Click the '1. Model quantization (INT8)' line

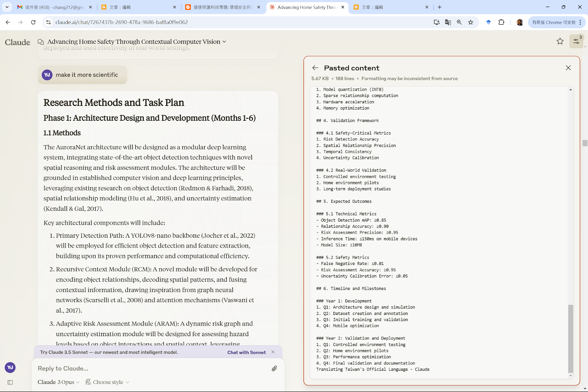click(350, 90)
